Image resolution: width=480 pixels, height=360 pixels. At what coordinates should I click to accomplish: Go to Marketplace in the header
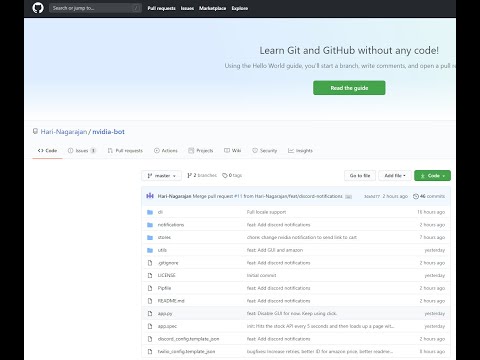pyautogui.click(x=213, y=8)
